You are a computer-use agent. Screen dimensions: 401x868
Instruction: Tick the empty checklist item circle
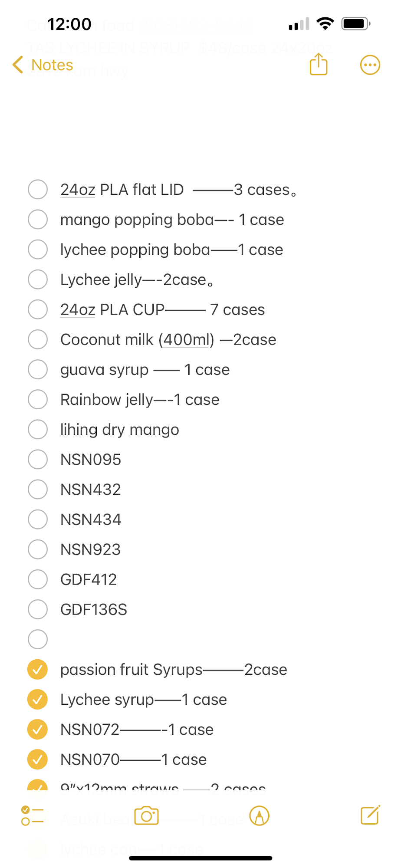tap(38, 639)
